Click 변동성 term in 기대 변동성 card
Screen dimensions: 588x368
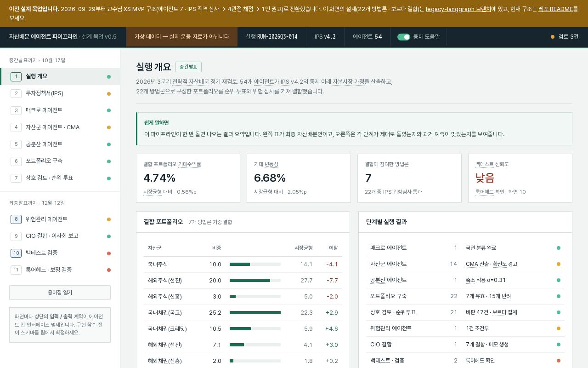(271, 164)
